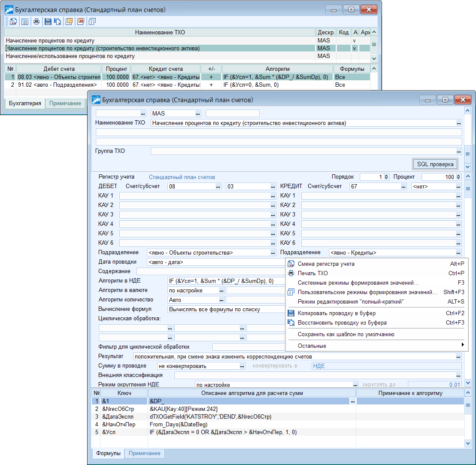Open the Примечание tab beside Бухгалтерия

pos(65,103)
